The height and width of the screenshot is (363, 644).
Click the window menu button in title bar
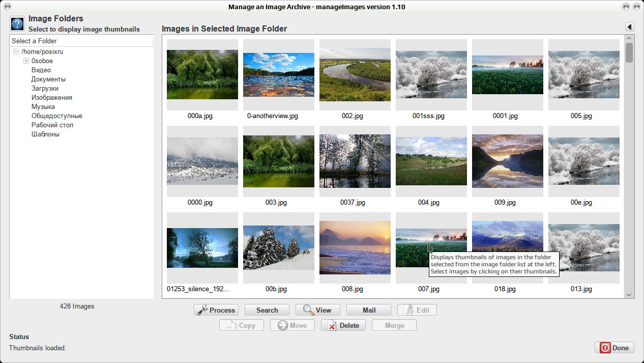click(x=7, y=7)
